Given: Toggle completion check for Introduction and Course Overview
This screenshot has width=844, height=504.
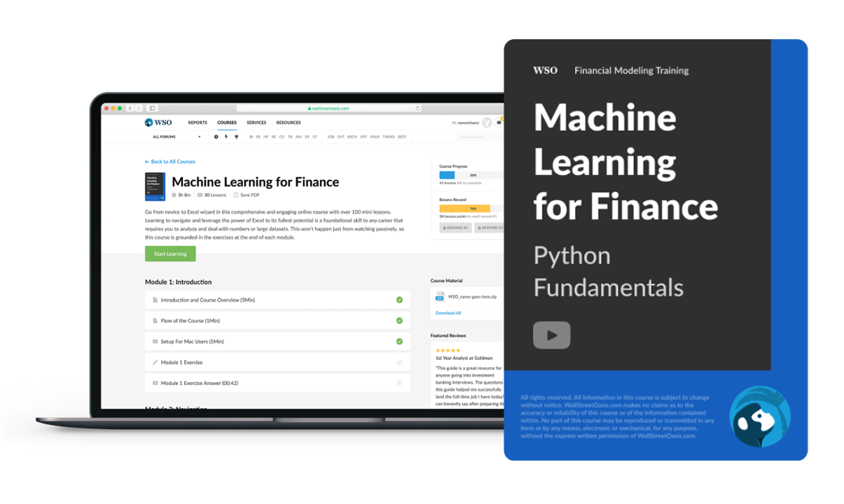Looking at the screenshot, I should tap(399, 300).
